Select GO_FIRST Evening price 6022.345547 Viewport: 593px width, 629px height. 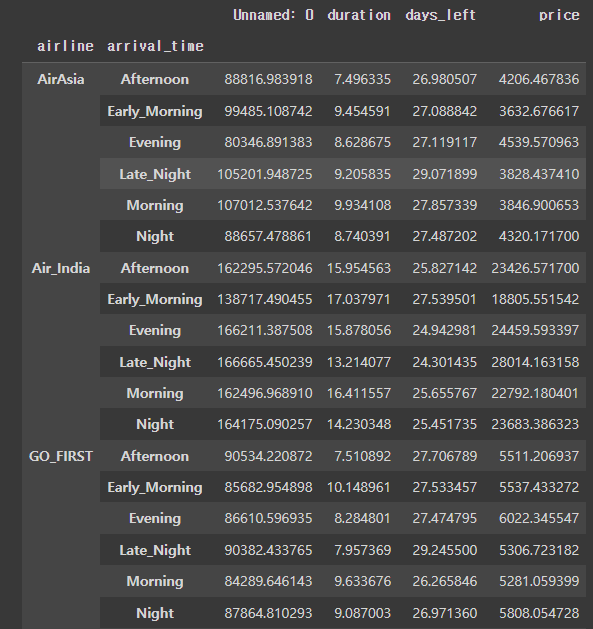point(539,518)
